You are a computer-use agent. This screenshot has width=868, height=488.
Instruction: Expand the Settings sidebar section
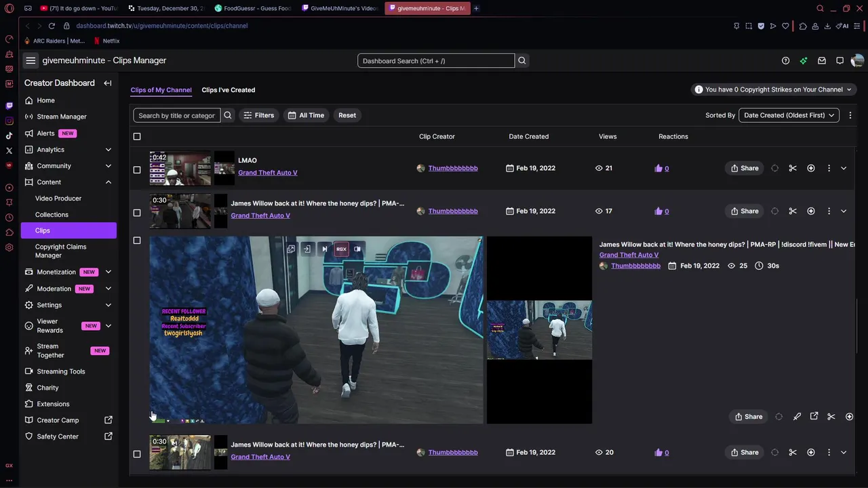[x=108, y=305]
